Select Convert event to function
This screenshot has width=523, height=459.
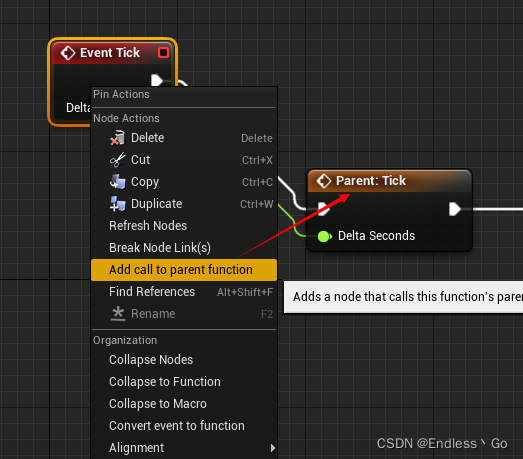184,426
